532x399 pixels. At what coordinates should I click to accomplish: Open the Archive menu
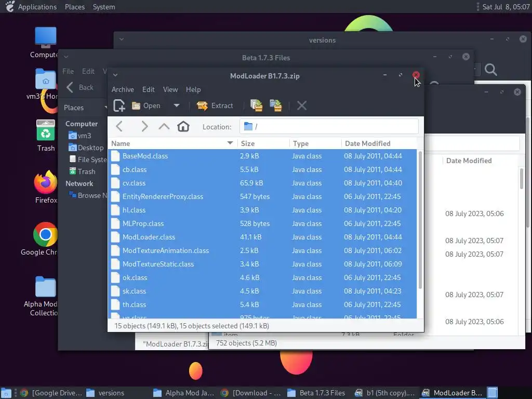click(123, 89)
